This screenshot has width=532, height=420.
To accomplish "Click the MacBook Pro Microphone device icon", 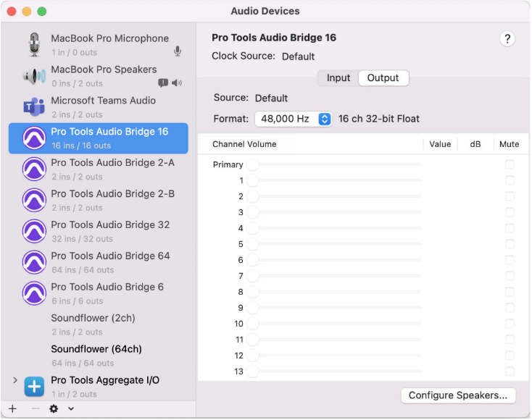I will (x=34, y=44).
